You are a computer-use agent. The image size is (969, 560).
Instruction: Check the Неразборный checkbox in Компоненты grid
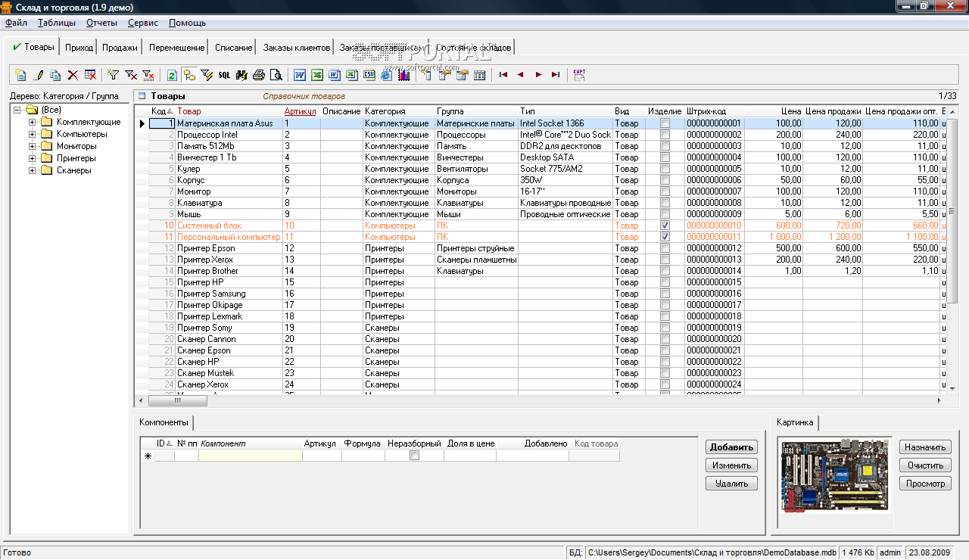(x=413, y=456)
